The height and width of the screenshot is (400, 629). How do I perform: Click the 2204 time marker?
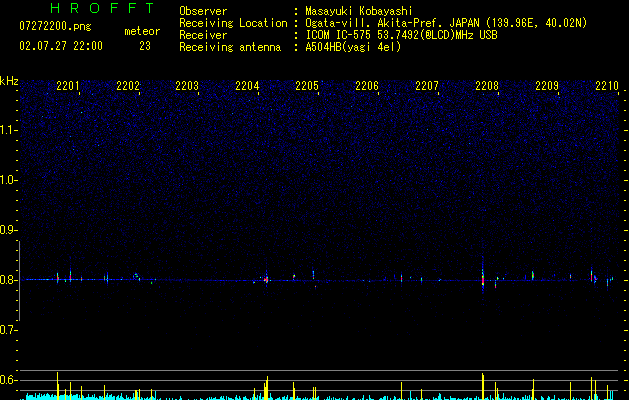point(247,85)
